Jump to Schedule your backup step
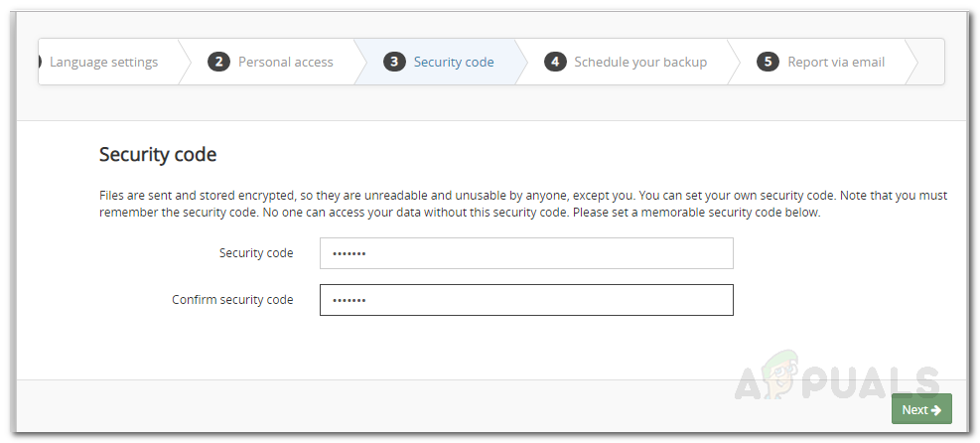Screen dimensions: 980x443 [x=640, y=62]
